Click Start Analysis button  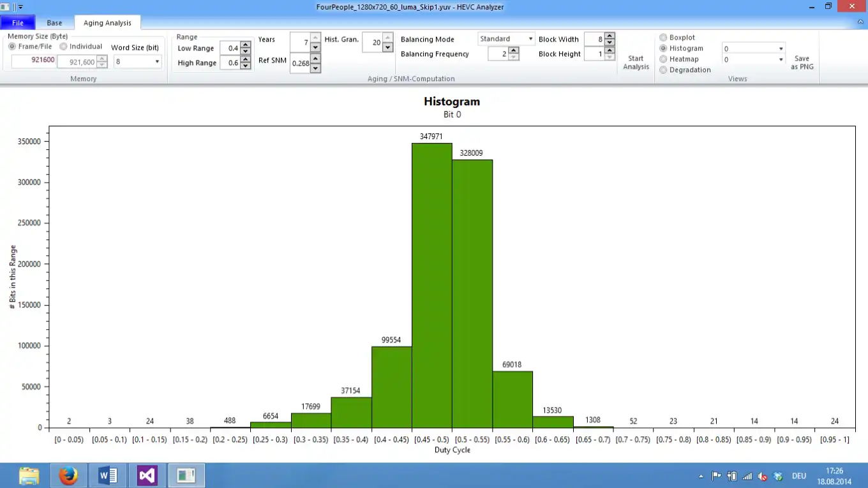point(636,63)
